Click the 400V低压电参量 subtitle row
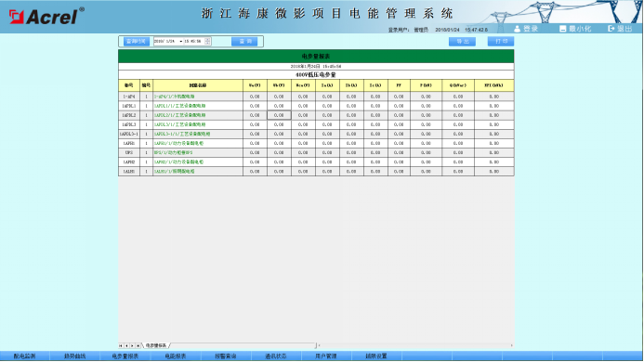This screenshot has width=644, height=362. pos(316,74)
